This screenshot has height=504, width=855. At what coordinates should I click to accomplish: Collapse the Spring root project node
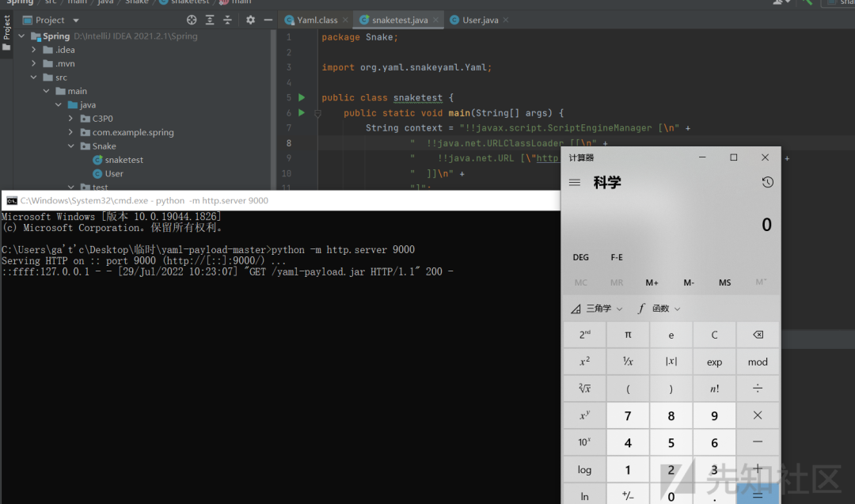coord(22,36)
